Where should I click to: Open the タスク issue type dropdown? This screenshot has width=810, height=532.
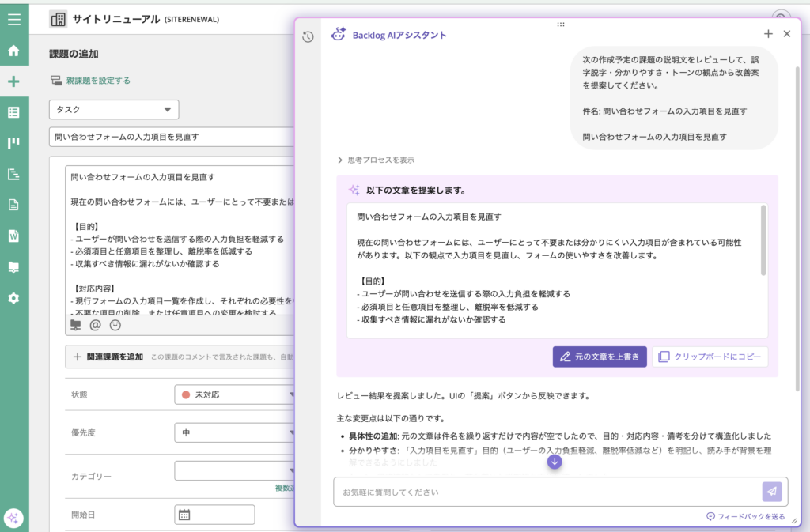click(114, 109)
